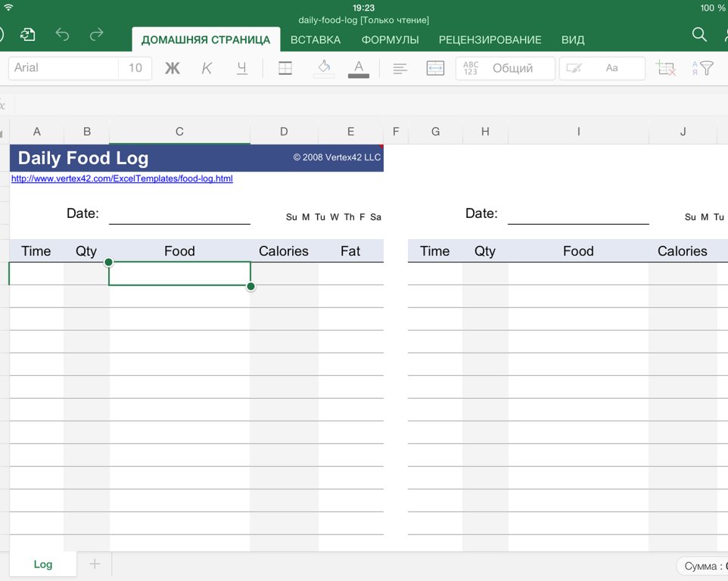Change the font color swatch
The height and width of the screenshot is (581, 728).
(358, 68)
